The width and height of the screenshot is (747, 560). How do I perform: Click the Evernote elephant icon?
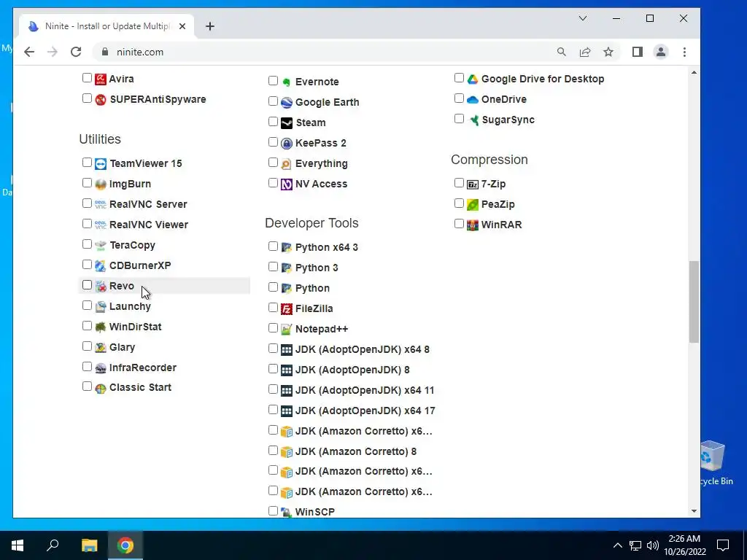pyautogui.click(x=286, y=82)
